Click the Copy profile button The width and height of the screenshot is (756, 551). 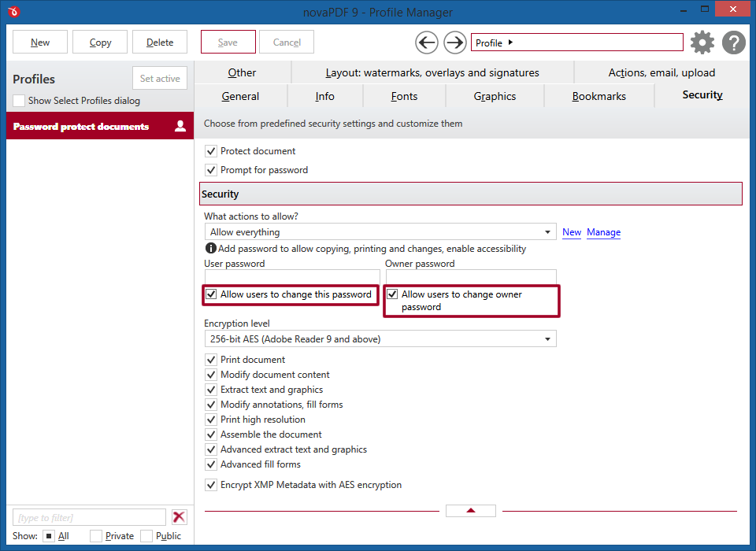[x=100, y=42]
